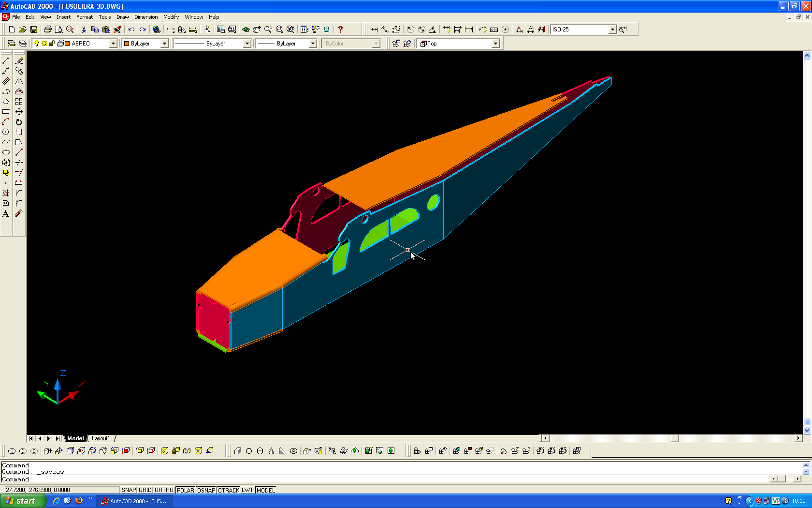Open the Modify menu
The image size is (812, 508).
pyautogui.click(x=171, y=17)
